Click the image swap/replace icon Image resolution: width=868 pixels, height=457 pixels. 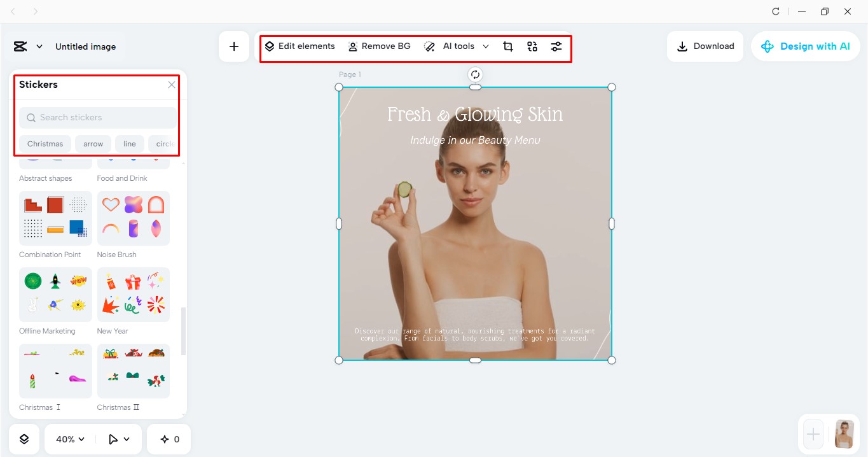532,46
